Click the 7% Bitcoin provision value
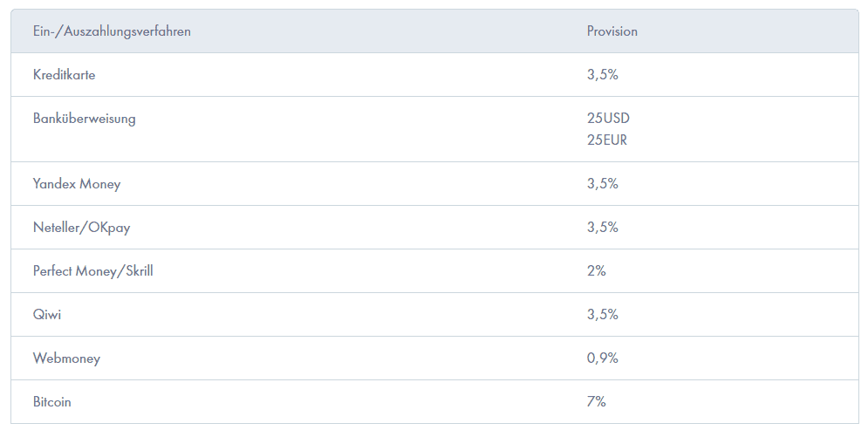This screenshot has width=868, height=437. (x=596, y=401)
